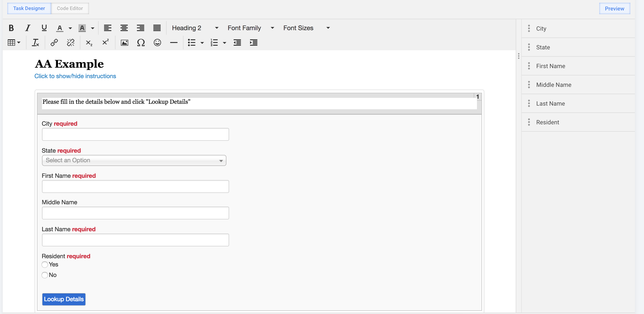This screenshot has width=644, height=314.
Task: Switch to the Code Editor tab
Action: 70,8
